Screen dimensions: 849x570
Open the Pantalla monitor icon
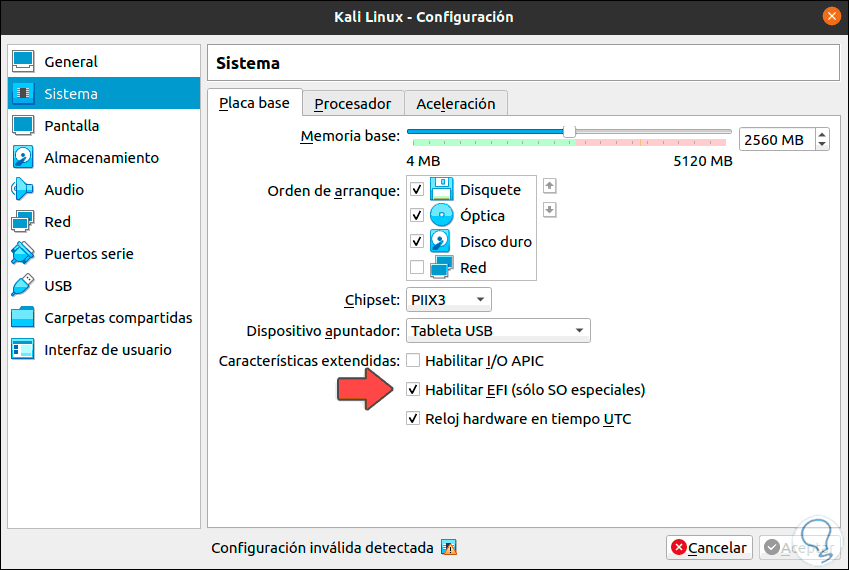click(x=23, y=125)
